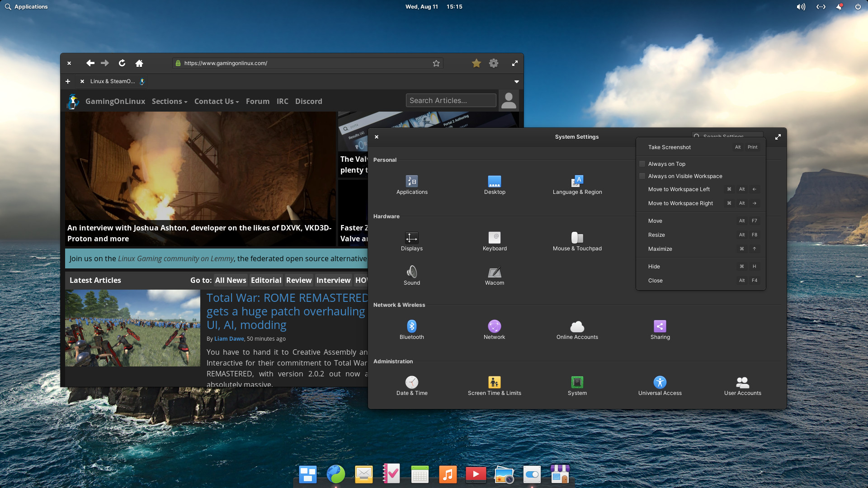This screenshot has width=868, height=488.
Task: Choose Hide from window menu
Action: pos(701,267)
